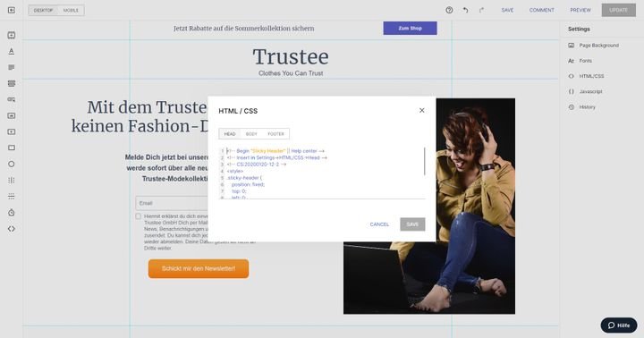Click CANCEL in the HTML / CSS dialog

click(x=379, y=224)
